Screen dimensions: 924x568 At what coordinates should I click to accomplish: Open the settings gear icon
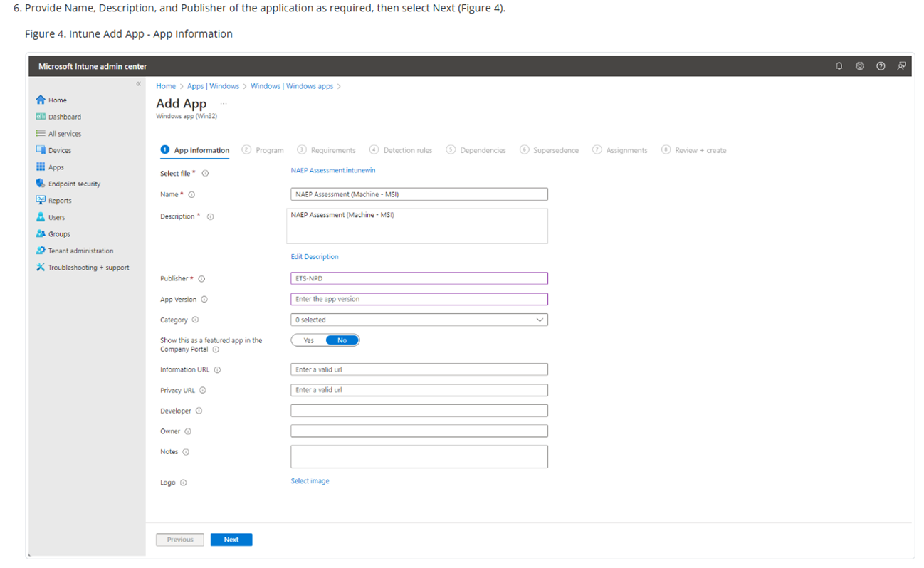coord(859,66)
